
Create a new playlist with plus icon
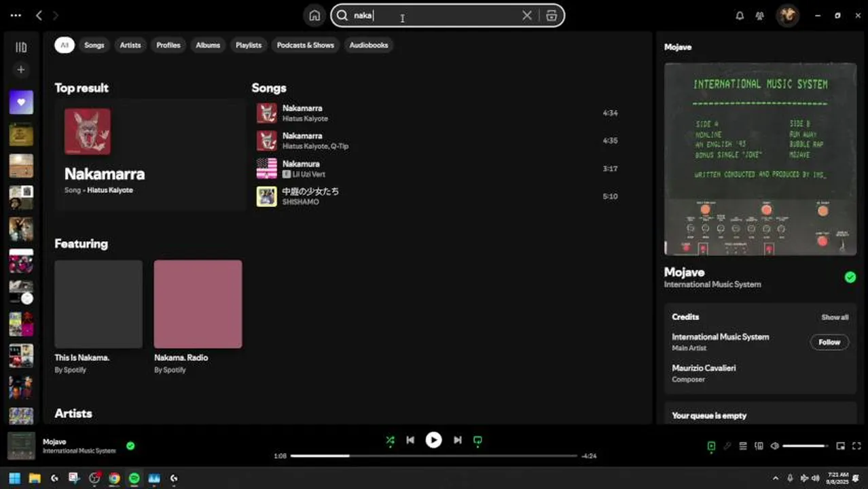pos(21,69)
